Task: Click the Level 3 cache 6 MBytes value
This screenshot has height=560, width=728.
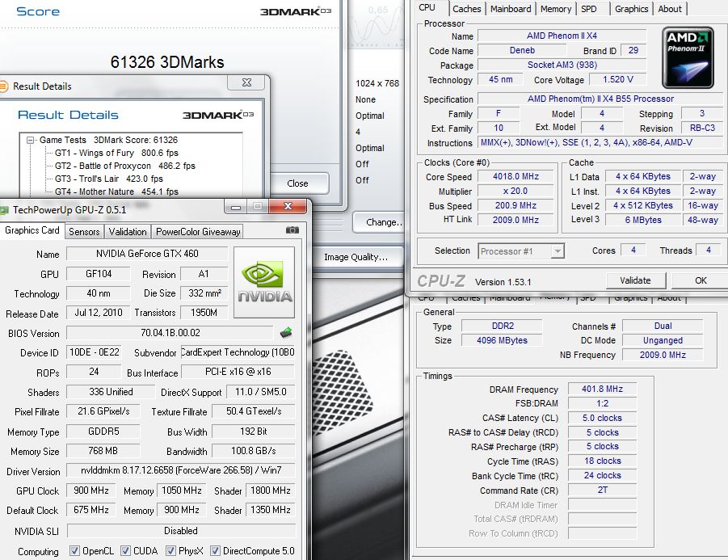Action: click(643, 220)
